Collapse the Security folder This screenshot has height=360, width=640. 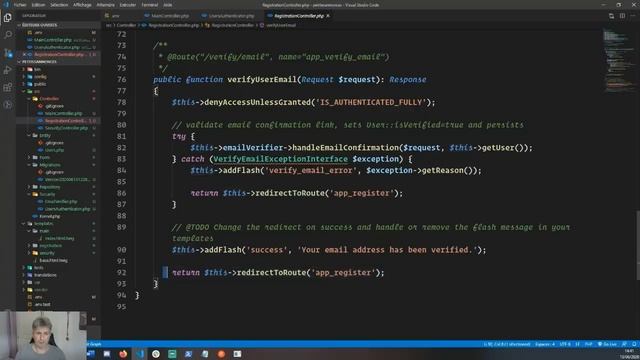[47, 194]
